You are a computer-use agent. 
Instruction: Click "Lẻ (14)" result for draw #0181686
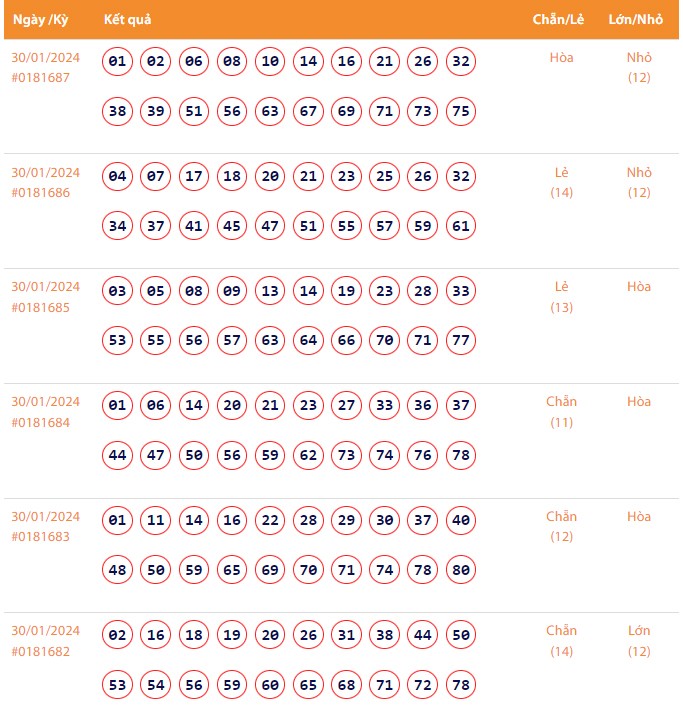[562, 182]
